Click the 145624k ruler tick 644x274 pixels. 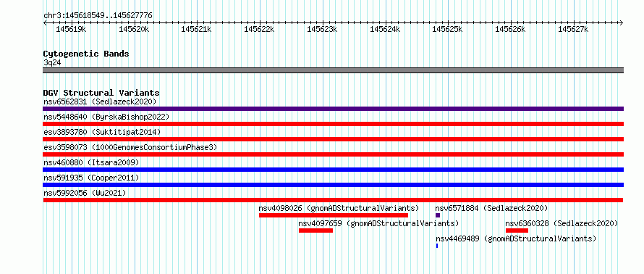click(385, 29)
